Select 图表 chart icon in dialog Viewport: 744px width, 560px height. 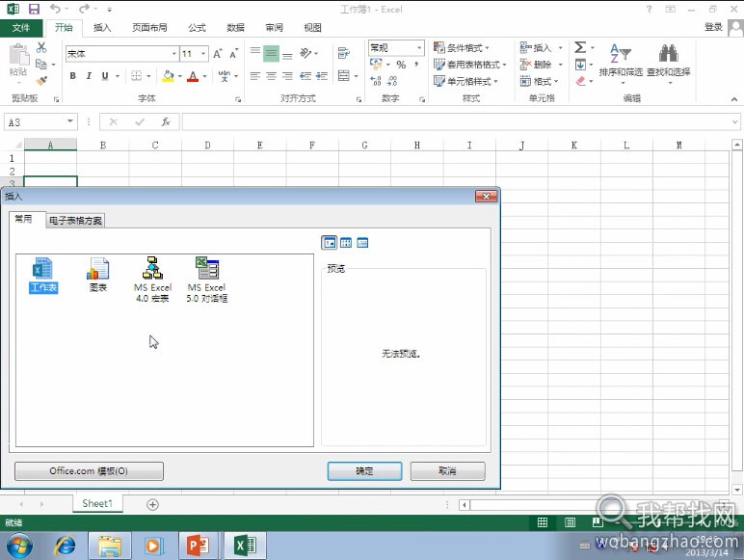click(x=97, y=275)
